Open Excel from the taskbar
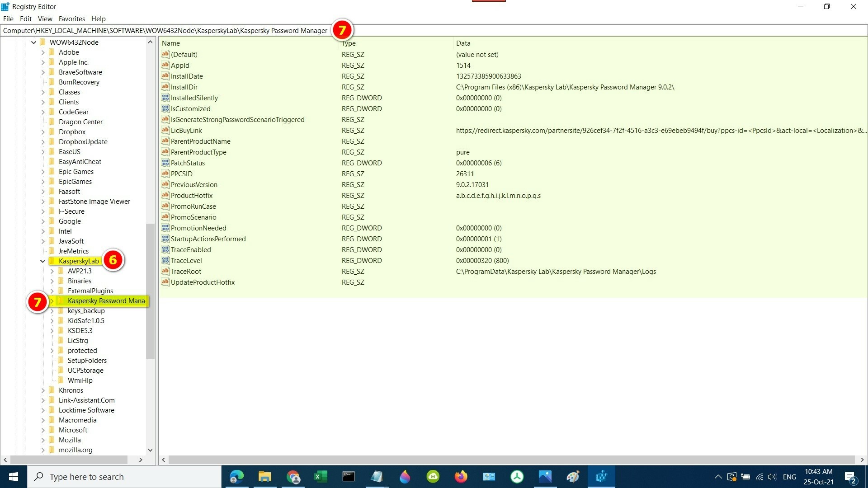Screen dimensions: 868x488 (321, 477)
